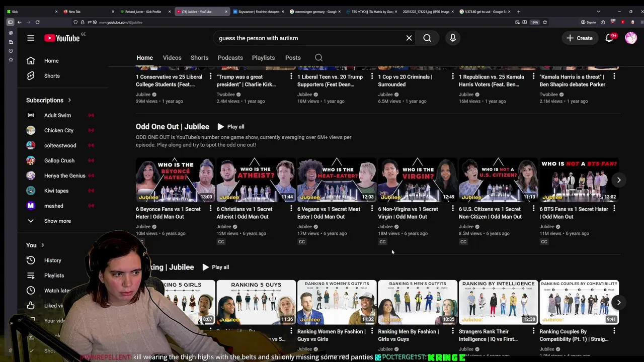Open Playlists in the sidebar
Image resolution: width=644 pixels, height=362 pixels.
[x=54, y=276]
